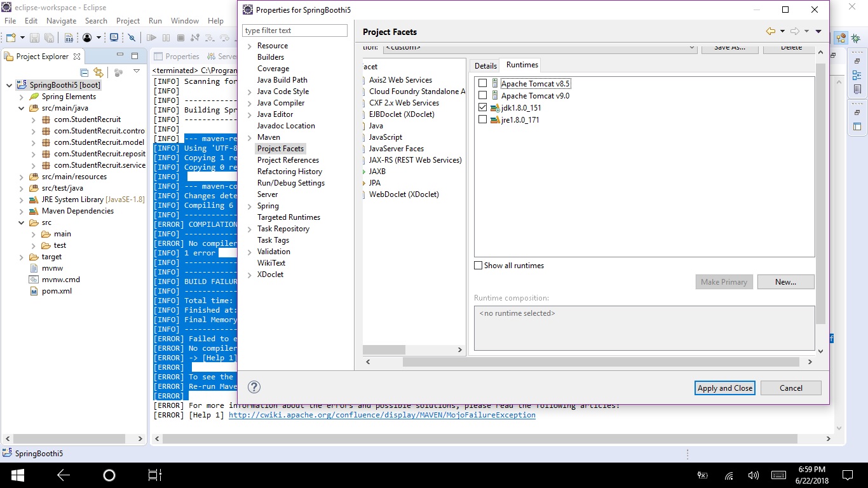868x488 pixels.
Task: Expand the Maven properties node
Action: [249, 138]
